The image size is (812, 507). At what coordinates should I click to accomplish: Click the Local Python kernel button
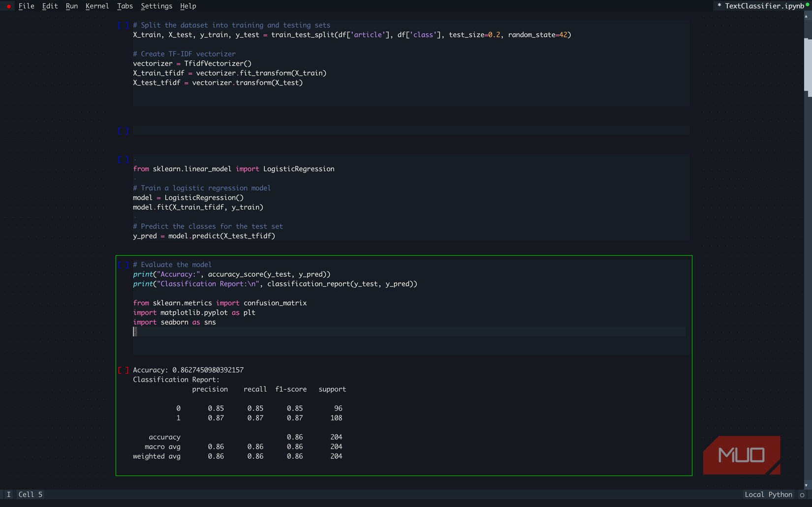click(x=768, y=495)
